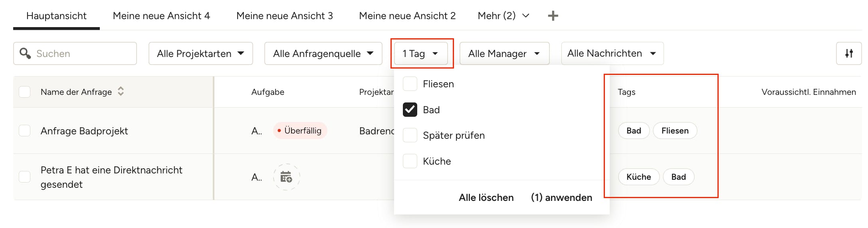This screenshot has width=868, height=228.
Task: Expand the Alle Manager dropdown
Action: [x=504, y=53]
